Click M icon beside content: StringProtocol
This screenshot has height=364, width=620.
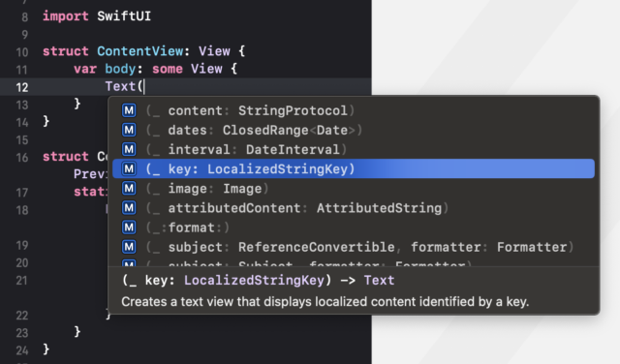pyautogui.click(x=129, y=110)
